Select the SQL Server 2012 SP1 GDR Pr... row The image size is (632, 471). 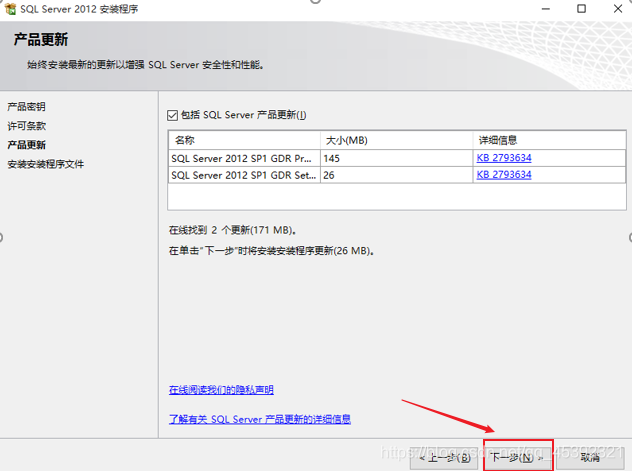click(x=397, y=158)
